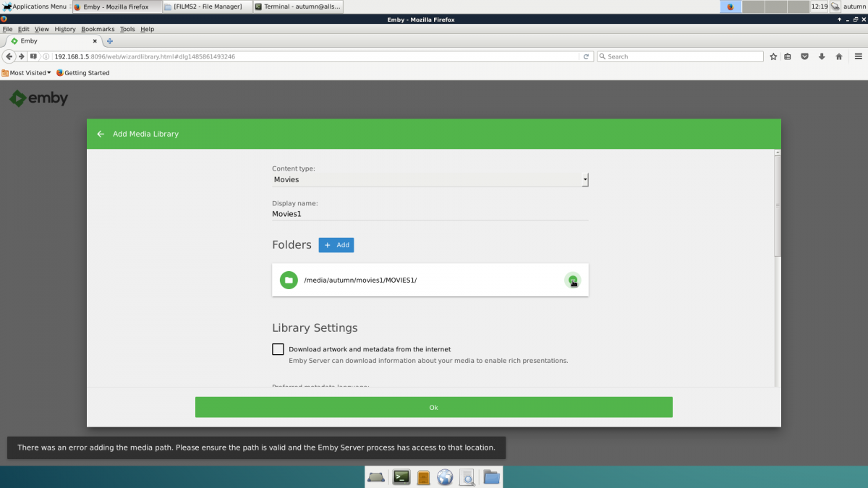Click the /media/autumn/movies1/MOVIES1/ path text
This screenshot has height=488, width=868.
(361, 281)
